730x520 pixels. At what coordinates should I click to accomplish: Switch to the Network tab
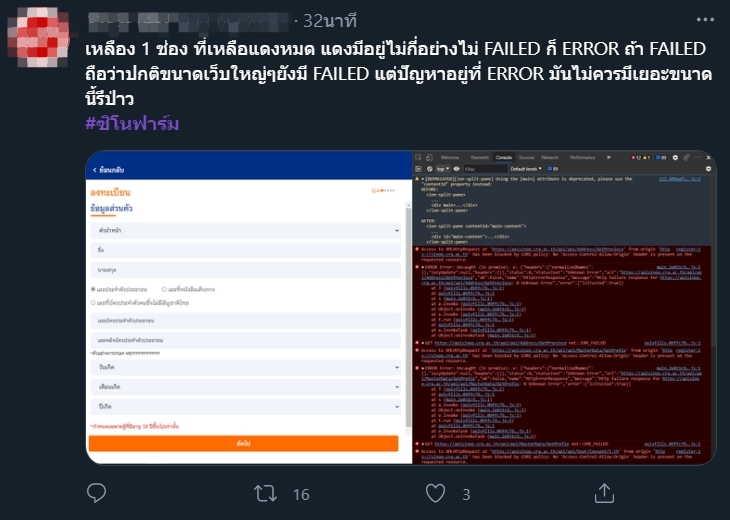(550, 158)
